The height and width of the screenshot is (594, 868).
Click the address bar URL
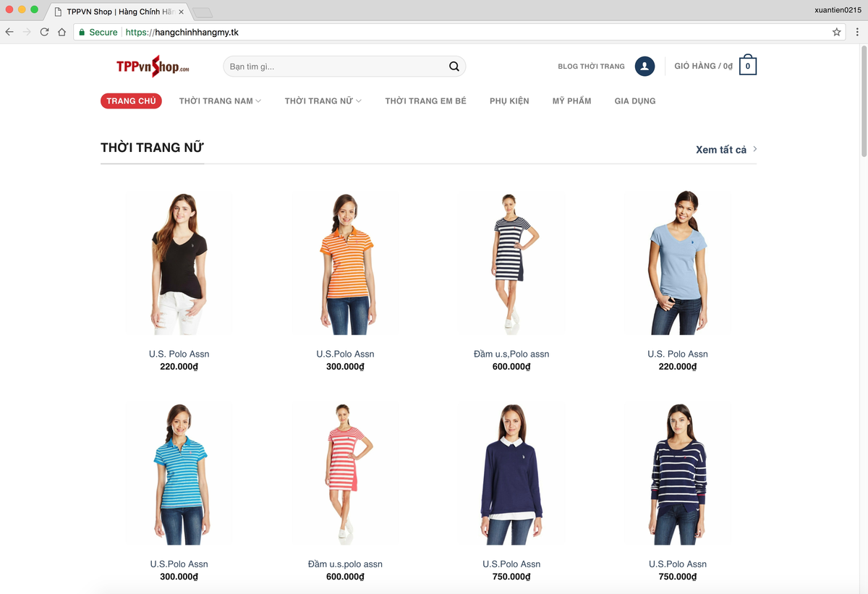pos(182,32)
